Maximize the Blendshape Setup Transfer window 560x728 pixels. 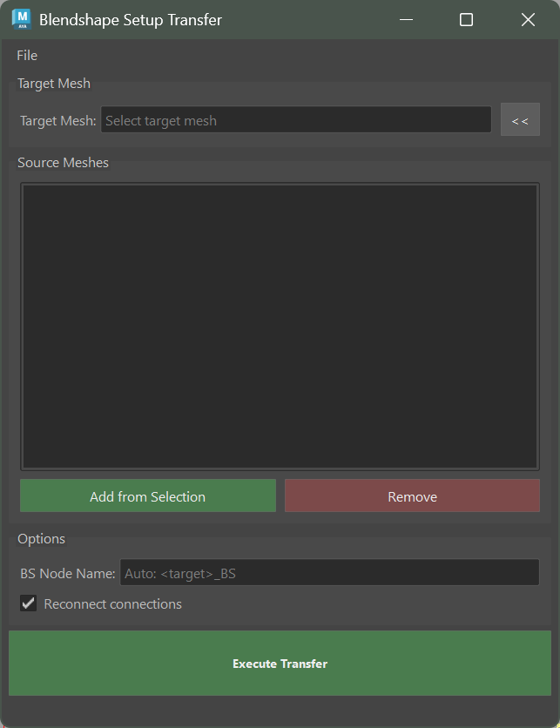click(x=466, y=19)
